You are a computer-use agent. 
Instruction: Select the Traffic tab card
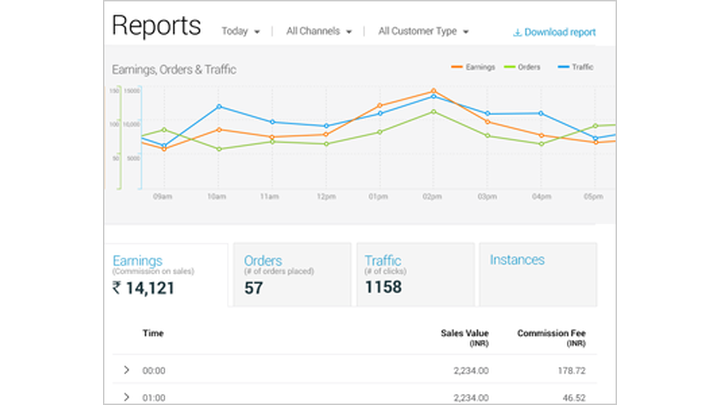click(416, 275)
